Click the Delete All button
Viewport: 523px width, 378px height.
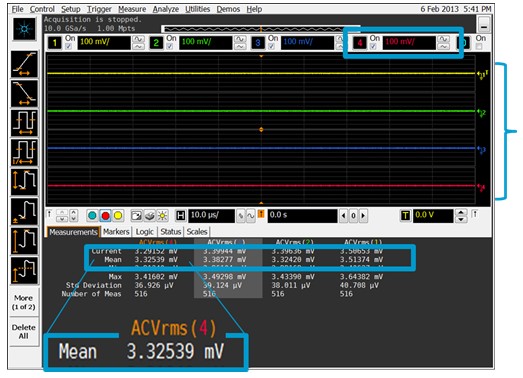click(x=23, y=332)
